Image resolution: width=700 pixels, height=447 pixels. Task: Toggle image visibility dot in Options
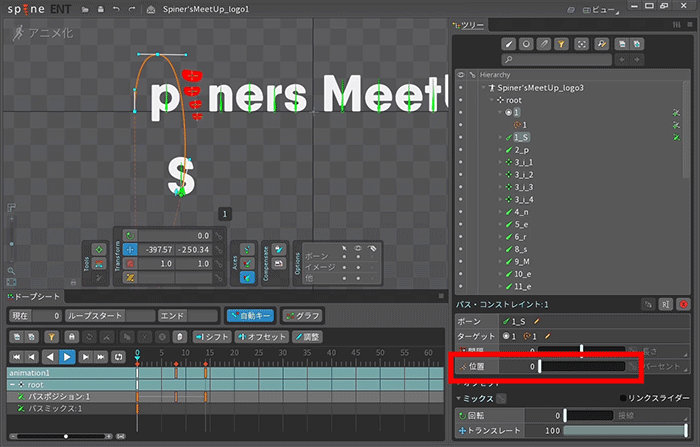pyautogui.click(x=358, y=267)
